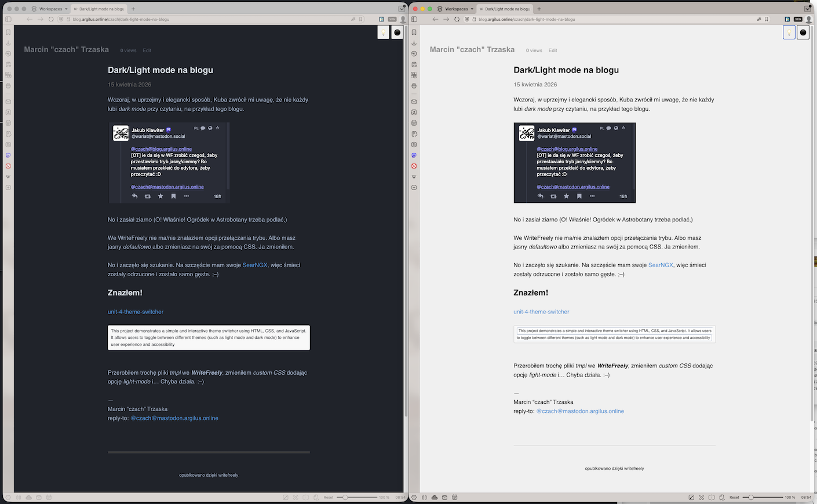Toggle tab tiling in the status bar
This screenshot has width=817, height=504.
(x=18, y=497)
